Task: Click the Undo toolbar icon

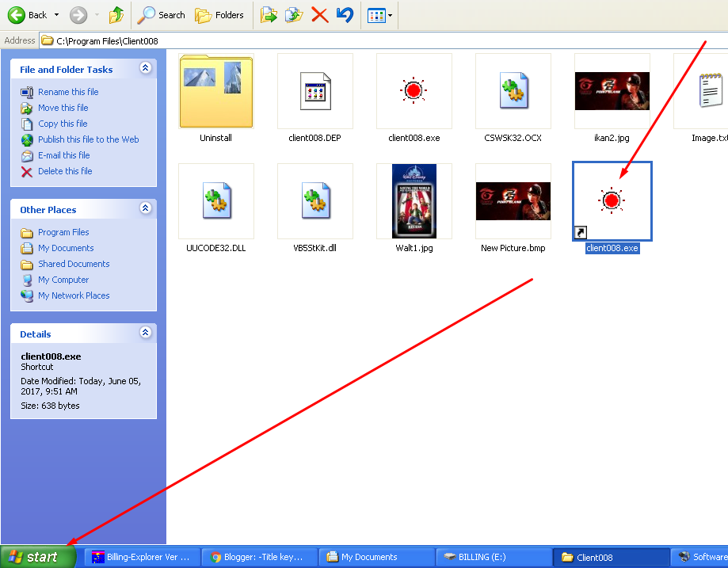Action: click(x=345, y=14)
